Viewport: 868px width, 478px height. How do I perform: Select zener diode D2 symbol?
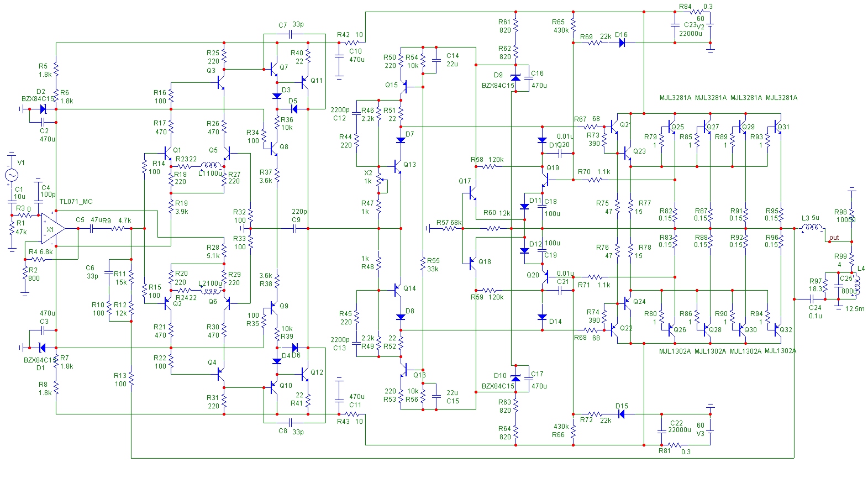tap(43, 109)
